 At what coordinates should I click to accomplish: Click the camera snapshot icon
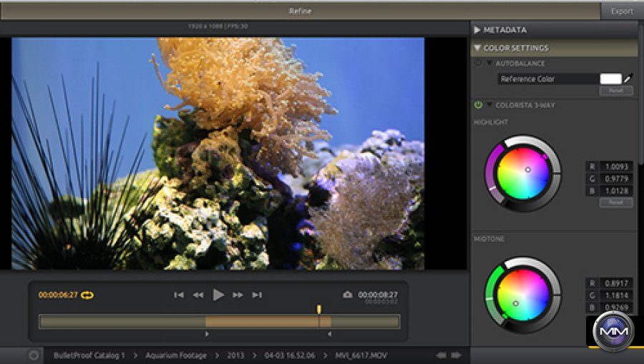click(348, 295)
